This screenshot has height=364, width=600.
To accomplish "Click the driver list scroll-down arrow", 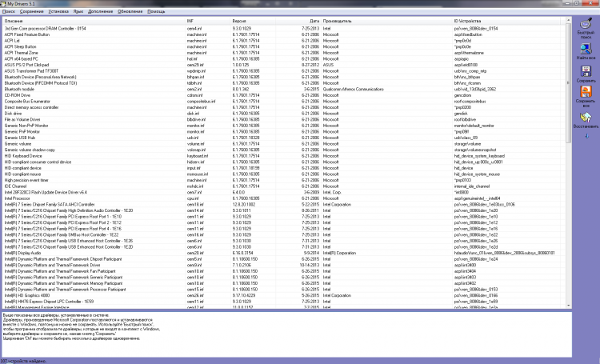I will [x=568, y=306].
